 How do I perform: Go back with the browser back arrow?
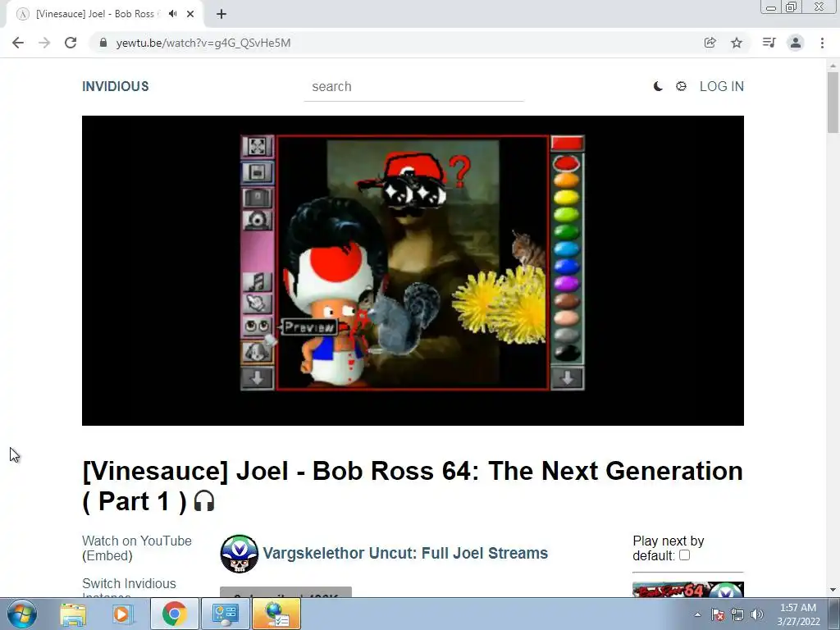(x=18, y=43)
